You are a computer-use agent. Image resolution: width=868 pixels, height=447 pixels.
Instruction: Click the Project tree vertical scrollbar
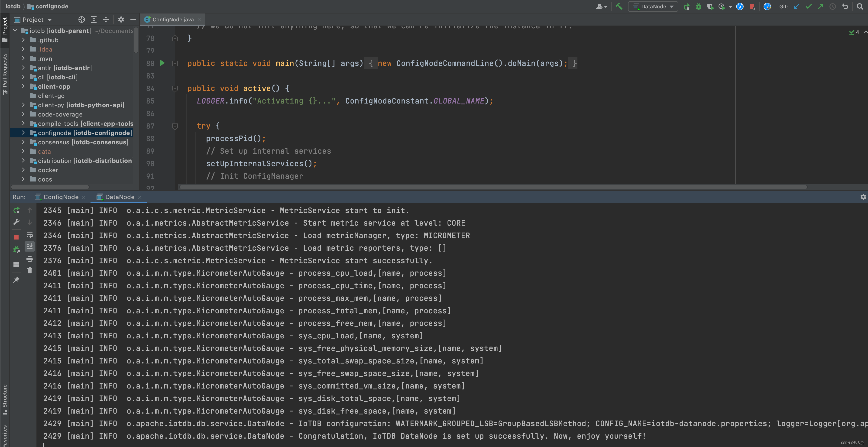tap(136, 40)
